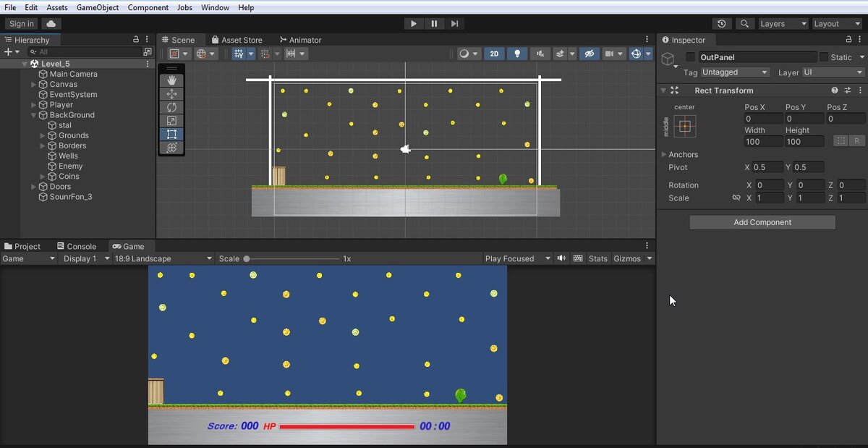Check the Static checkbox
This screenshot has width=868, height=448.
click(x=823, y=57)
